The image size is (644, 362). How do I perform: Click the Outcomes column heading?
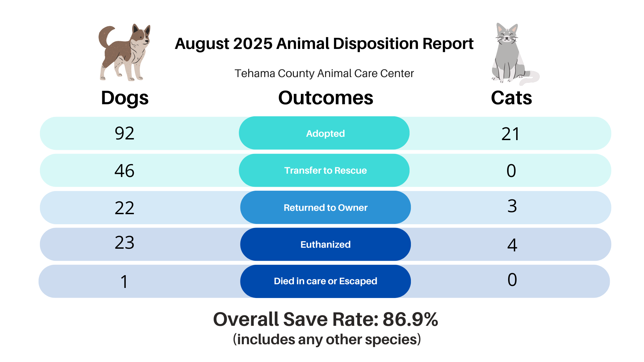pyautogui.click(x=325, y=98)
